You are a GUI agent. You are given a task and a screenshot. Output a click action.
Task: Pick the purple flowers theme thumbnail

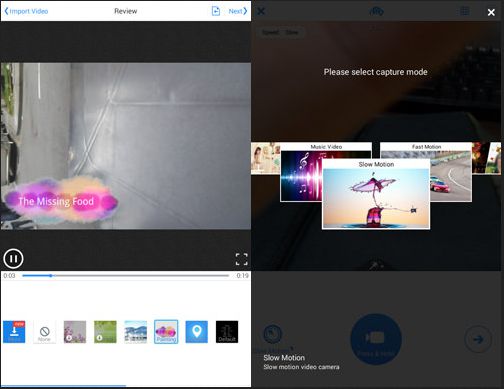click(x=75, y=332)
